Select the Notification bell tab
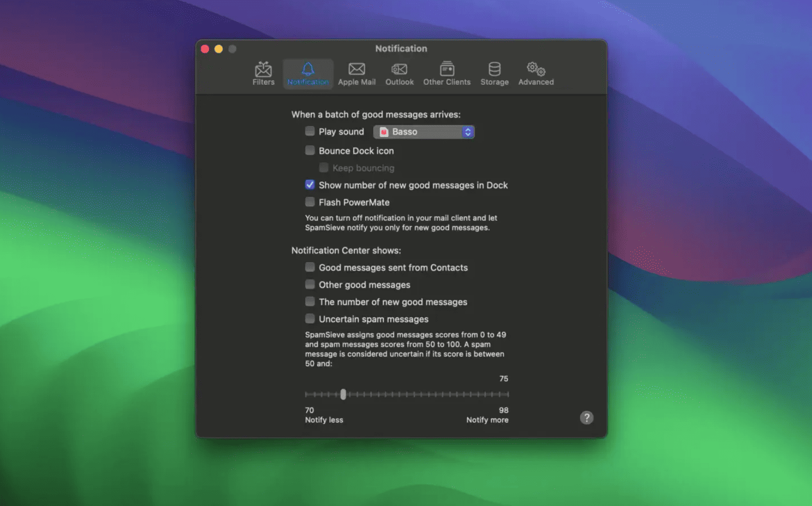The height and width of the screenshot is (506, 812). 308,74
